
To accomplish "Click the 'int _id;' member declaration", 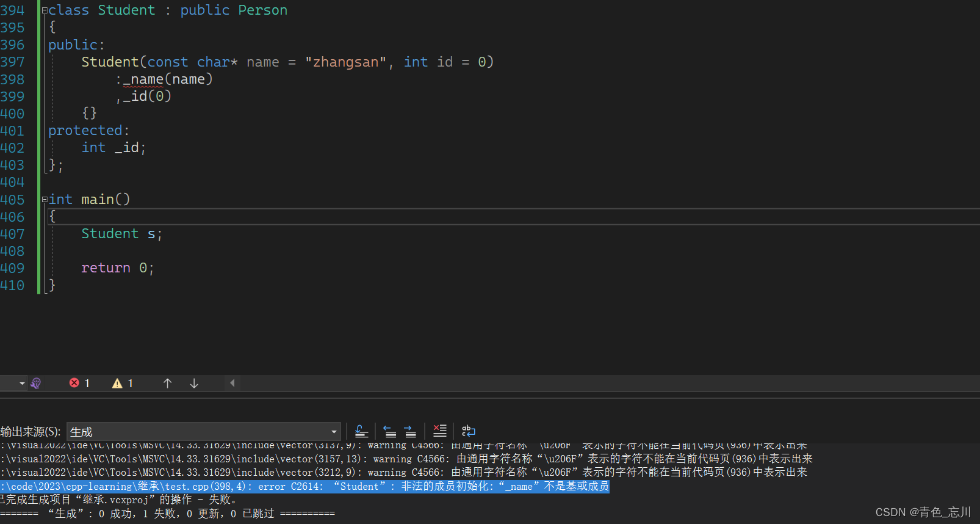I will click(113, 148).
